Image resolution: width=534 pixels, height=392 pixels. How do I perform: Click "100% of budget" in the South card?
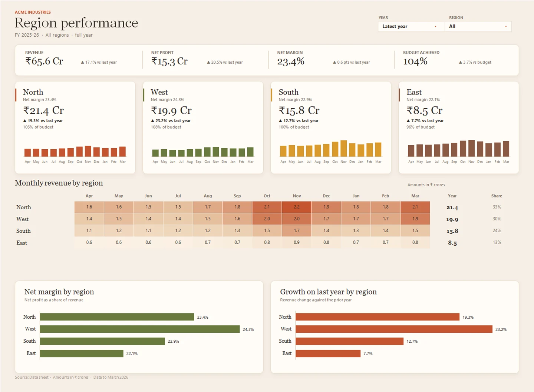[x=294, y=127]
